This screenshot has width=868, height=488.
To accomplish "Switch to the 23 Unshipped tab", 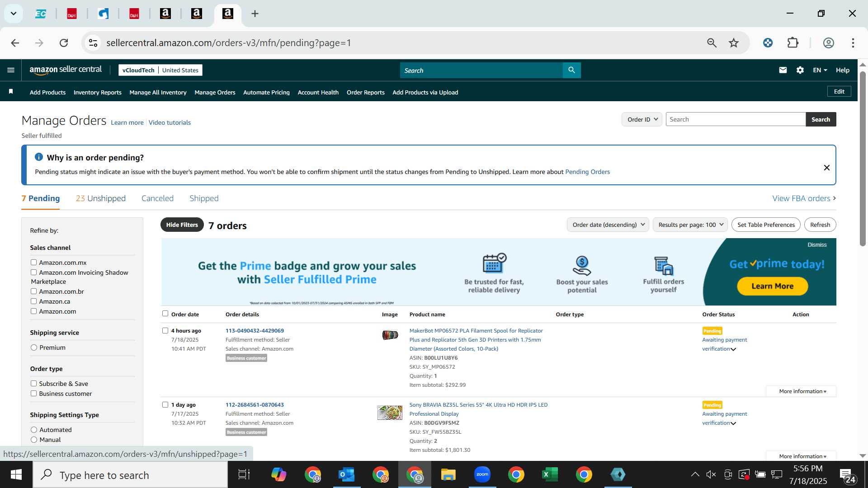I will (101, 198).
